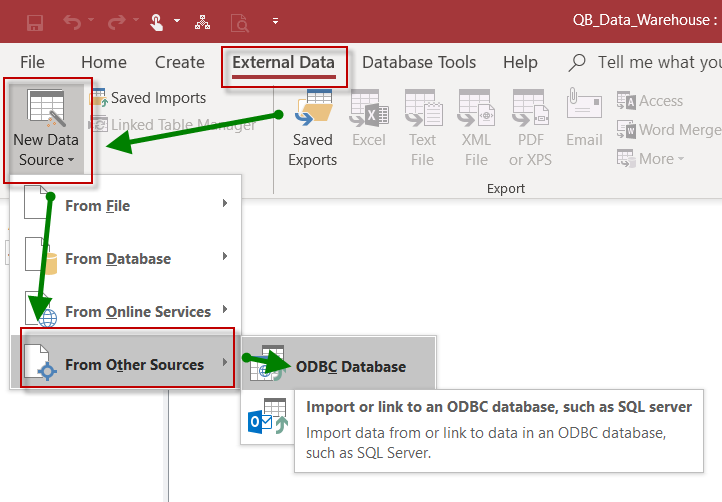Click the Save icon in quick access toolbar

35,22
